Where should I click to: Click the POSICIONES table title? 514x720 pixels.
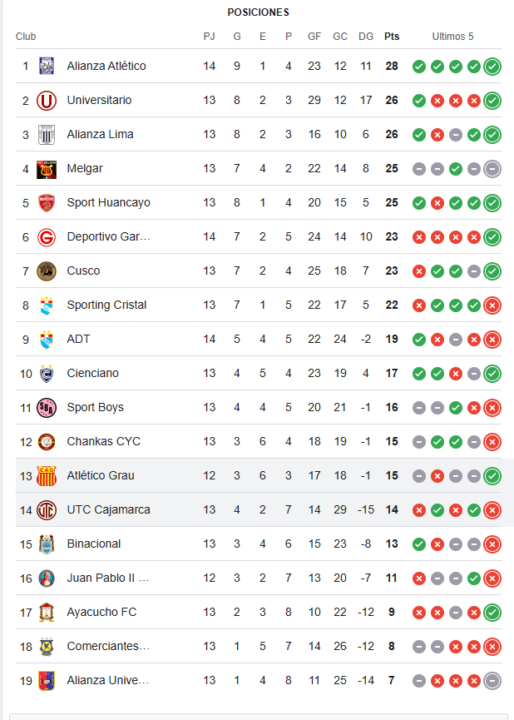pyautogui.click(x=259, y=12)
